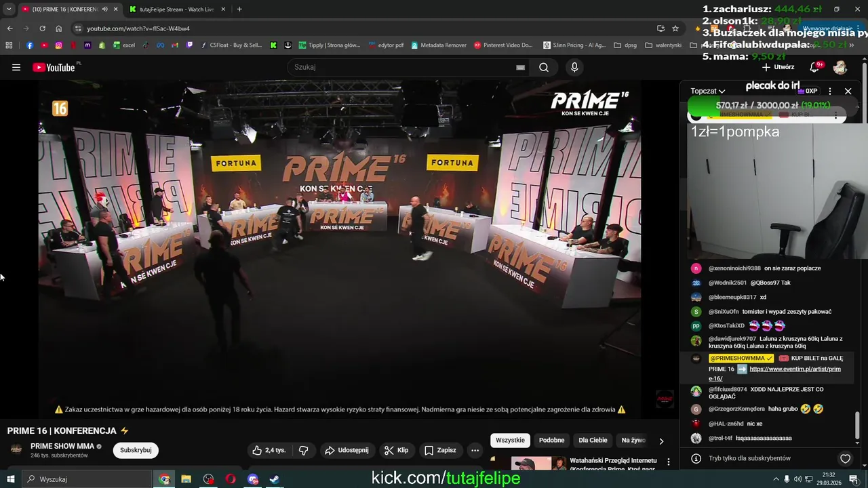Open live chat more options menu

click(830, 91)
